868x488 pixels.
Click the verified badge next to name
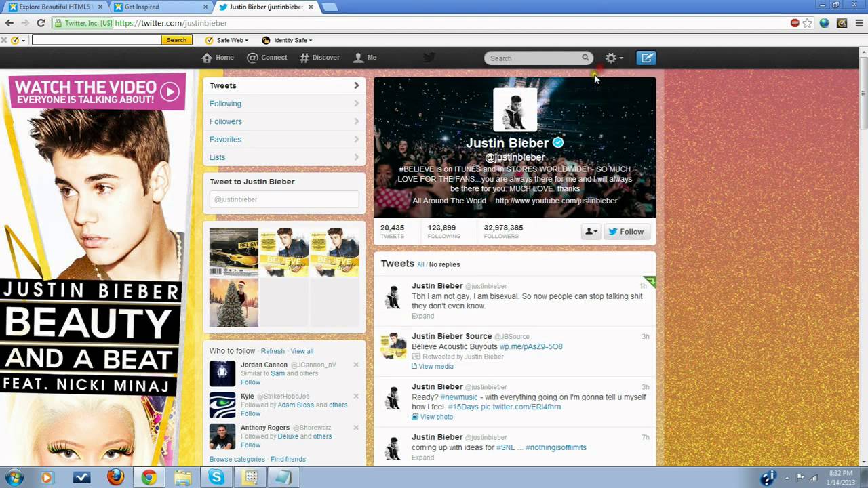(x=558, y=143)
